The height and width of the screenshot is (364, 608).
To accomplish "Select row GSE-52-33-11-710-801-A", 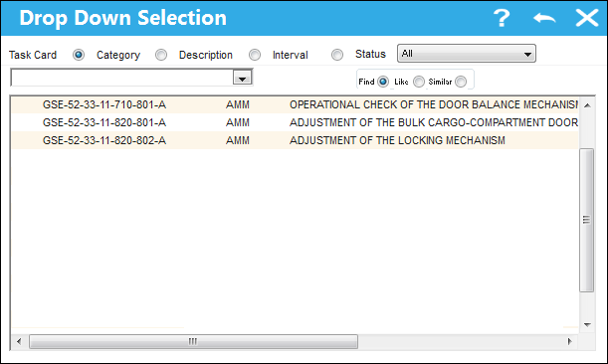I will [x=295, y=104].
